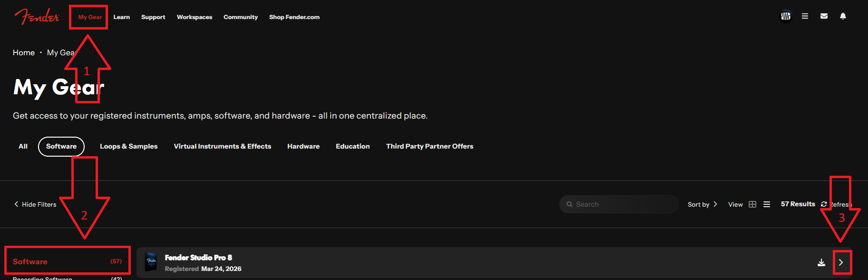Image resolution: width=868 pixels, height=280 pixels.
Task: Open Shop Fender.com link
Action: pos(294,17)
